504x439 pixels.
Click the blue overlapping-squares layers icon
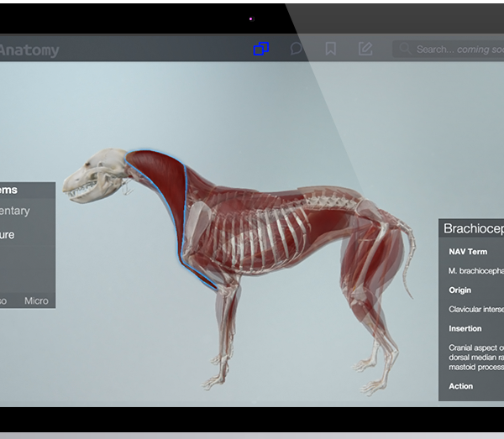tap(261, 49)
